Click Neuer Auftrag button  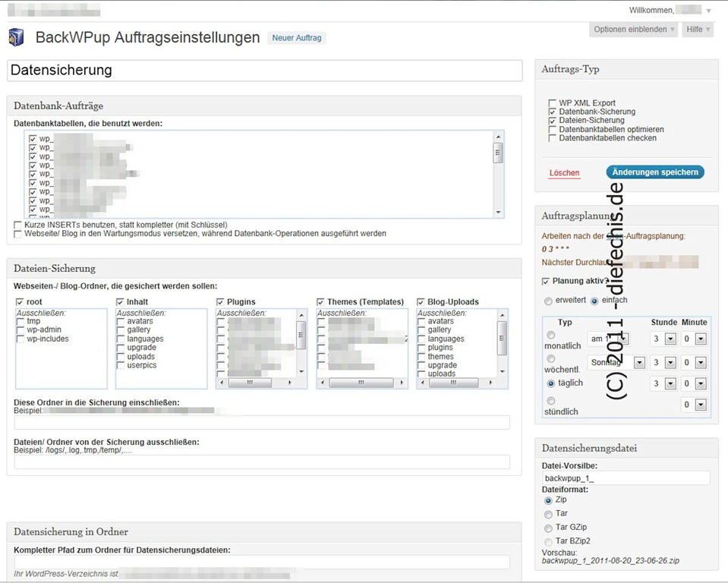297,38
